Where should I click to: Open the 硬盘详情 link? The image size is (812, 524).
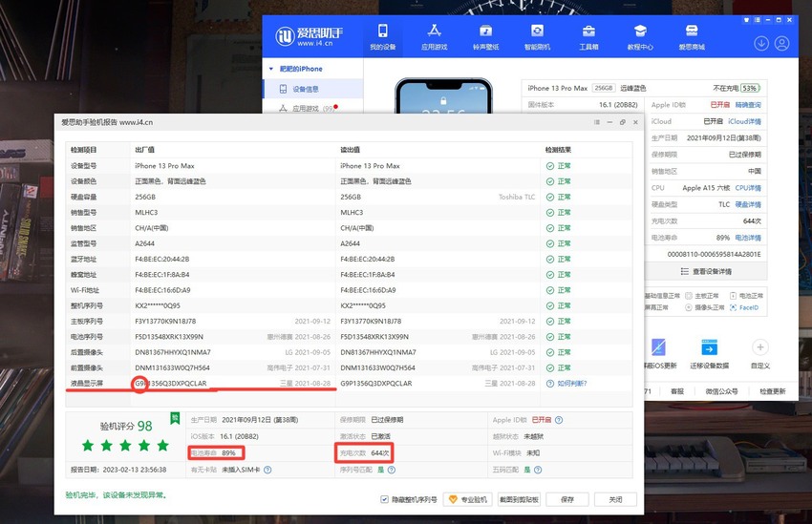coord(748,204)
